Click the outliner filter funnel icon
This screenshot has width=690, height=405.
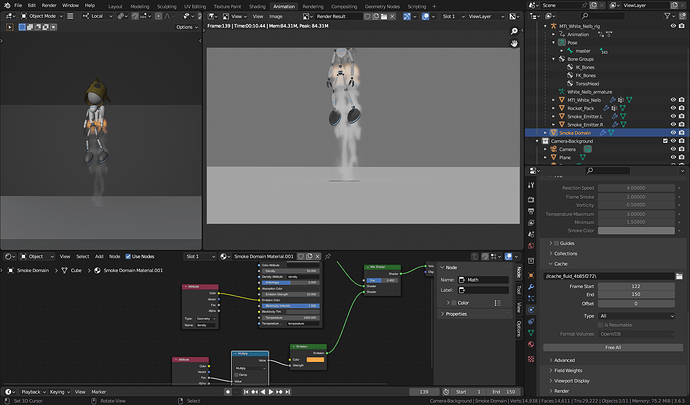click(668, 16)
